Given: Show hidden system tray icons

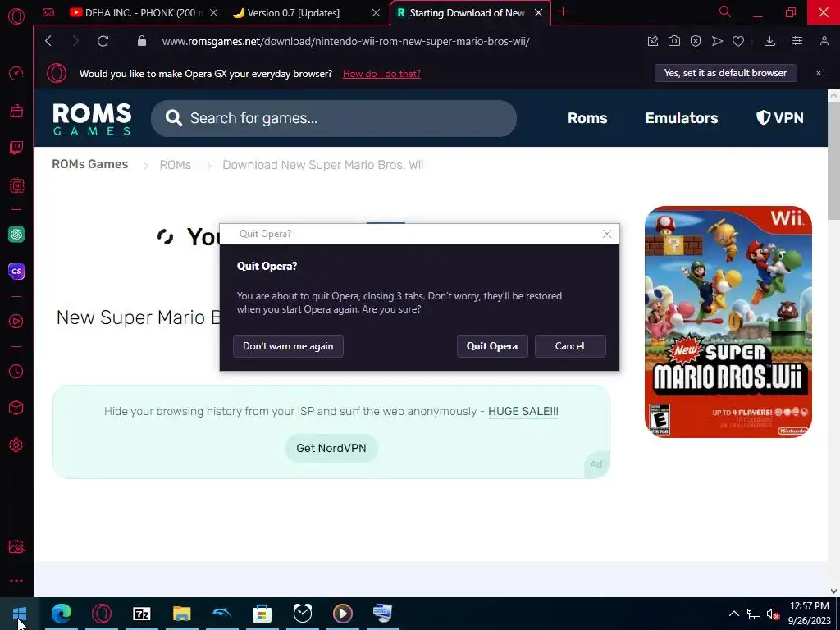Looking at the screenshot, I should tap(733, 614).
